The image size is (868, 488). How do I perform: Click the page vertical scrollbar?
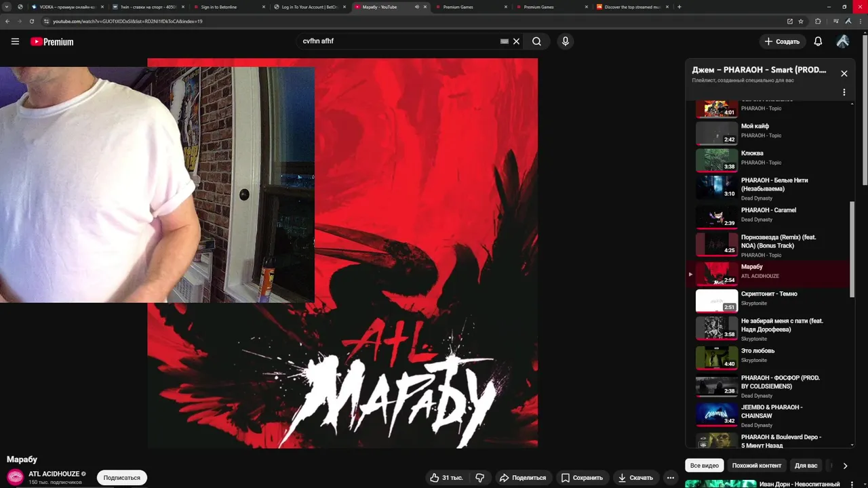[x=865, y=111]
